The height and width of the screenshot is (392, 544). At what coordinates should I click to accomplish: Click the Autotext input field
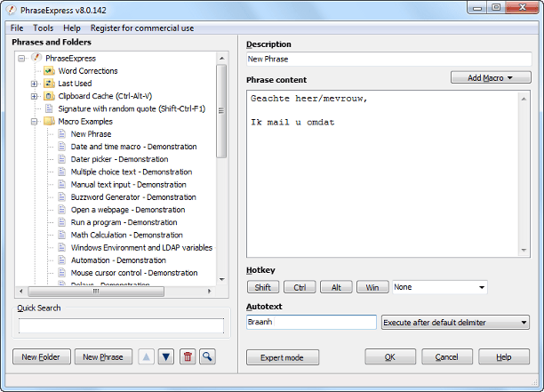(x=311, y=322)
